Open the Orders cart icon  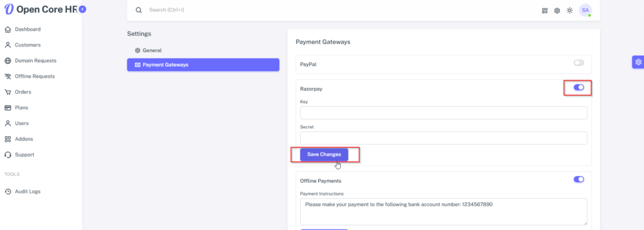tap(8, 92)
